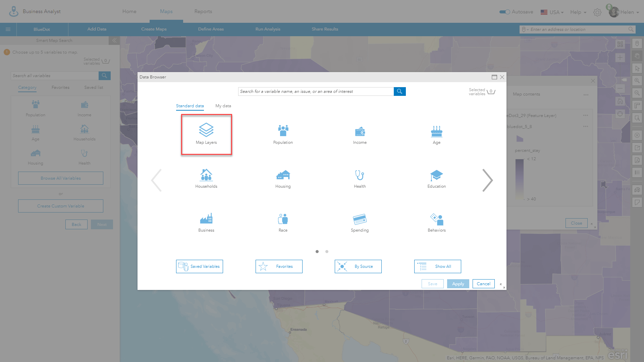644x362 pixels.
Task: Select the Income data category
Action: 359,133
